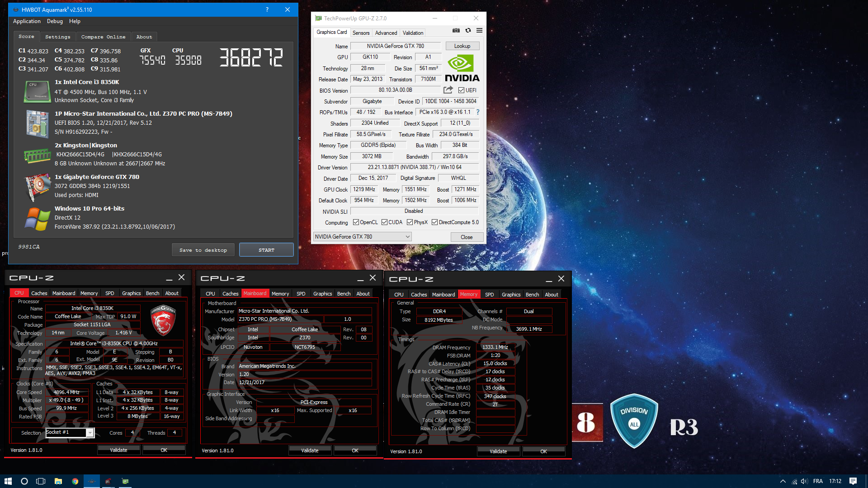The image size is (868, 488).
Task: Click the Bus Interface question mark help icon
Action: (x=477, y=112)
